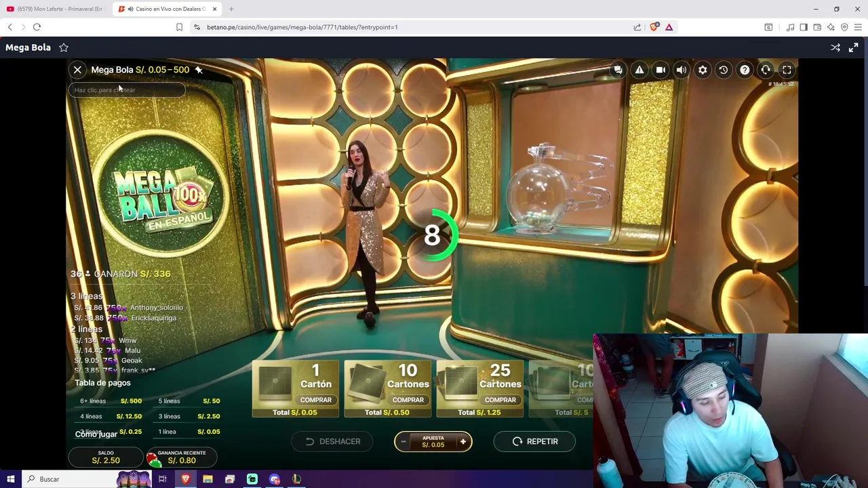
Task: Open the browser hamburger menu
Action: [858, 27]
